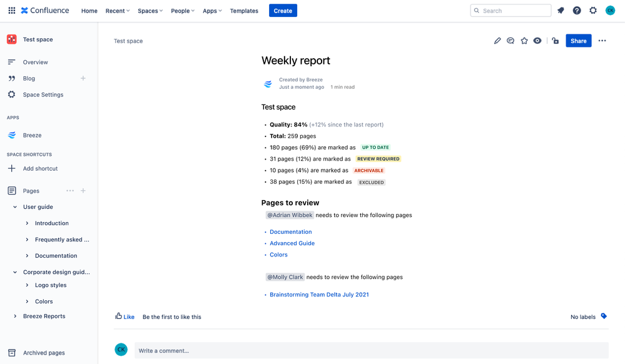Open the Advanced Guide link
The height and width of the screenshot is (364, 625).
click(x=292, y=243)
